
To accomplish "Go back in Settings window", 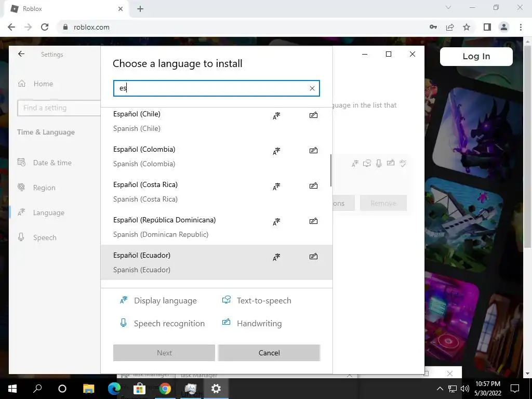I will (21, 54).
